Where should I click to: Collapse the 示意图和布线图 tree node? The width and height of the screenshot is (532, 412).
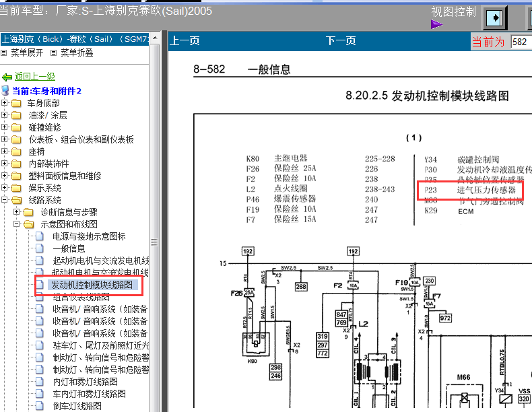16,224
